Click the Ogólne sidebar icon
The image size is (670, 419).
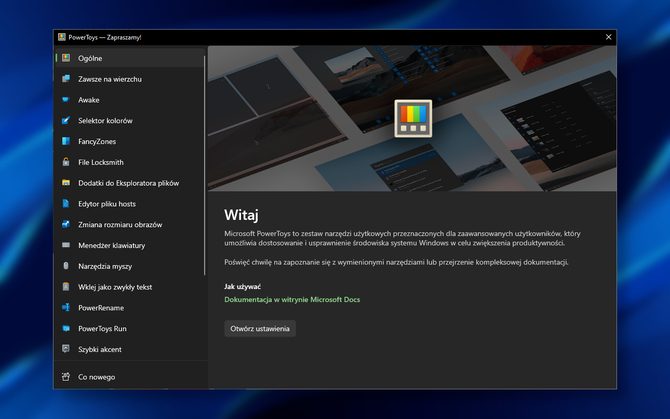point(66,58)
